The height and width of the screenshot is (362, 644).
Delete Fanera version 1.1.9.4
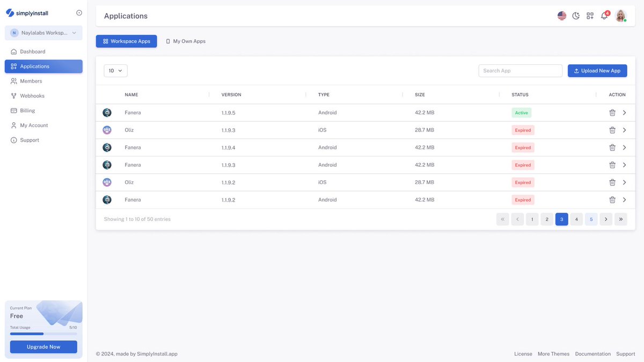pos(612,147)
